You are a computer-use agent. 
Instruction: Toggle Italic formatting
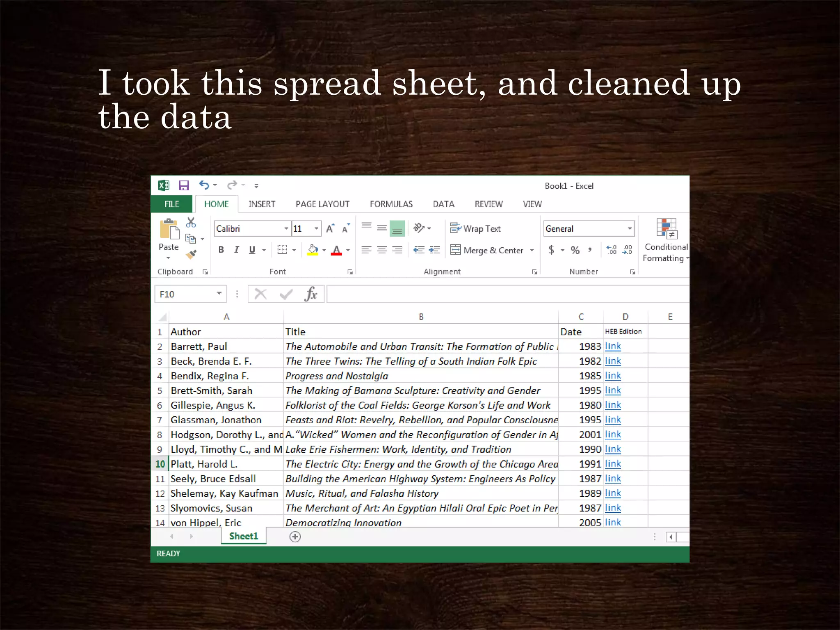(236, 250)
